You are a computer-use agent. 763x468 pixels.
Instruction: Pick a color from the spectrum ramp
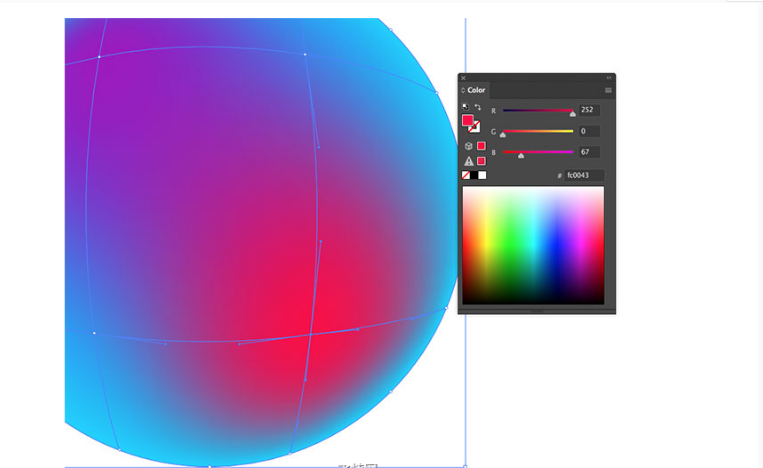[x=533, y=245]
